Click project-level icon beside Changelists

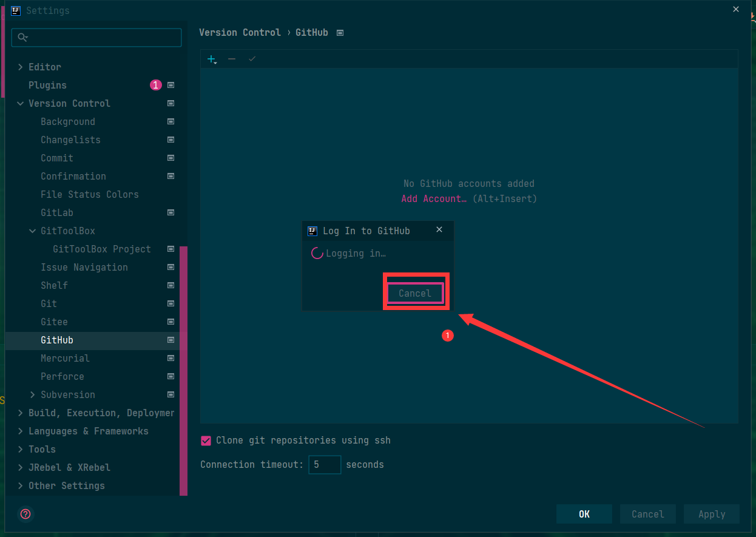(x=171, y=140)
